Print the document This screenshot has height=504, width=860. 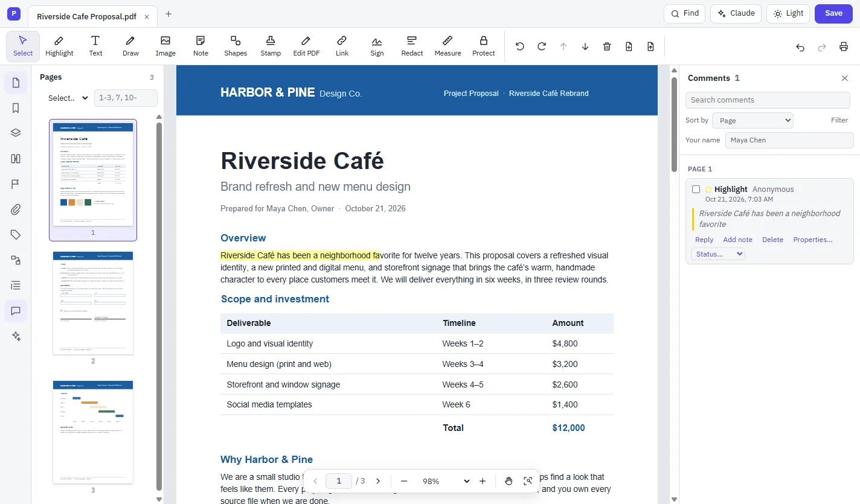[x=844, y=47]
